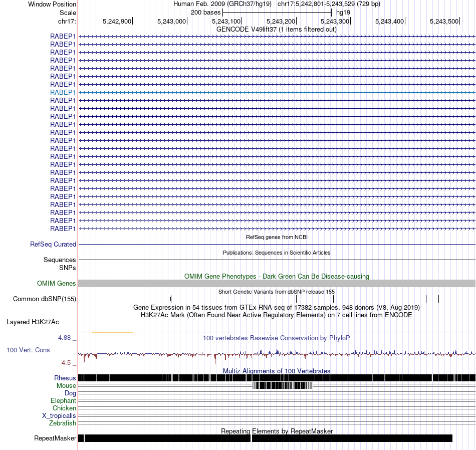Open Publications: Sequences in Scientific Articles title
This screenshot has height=450, width=476.
pyautogui.click(x=277, y=253)
